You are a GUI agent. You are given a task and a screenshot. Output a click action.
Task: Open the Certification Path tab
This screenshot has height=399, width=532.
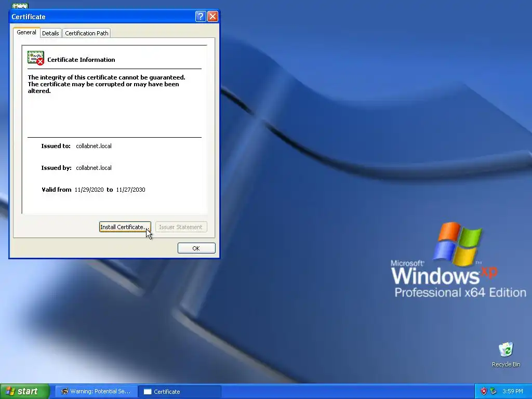87,33
